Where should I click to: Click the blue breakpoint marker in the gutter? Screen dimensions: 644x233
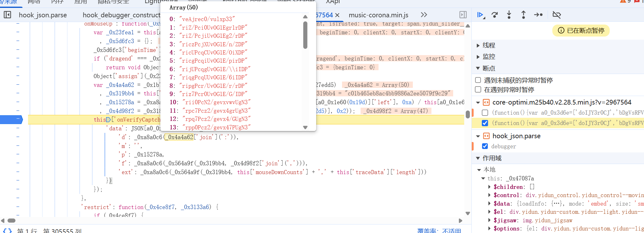coord(11,119)
